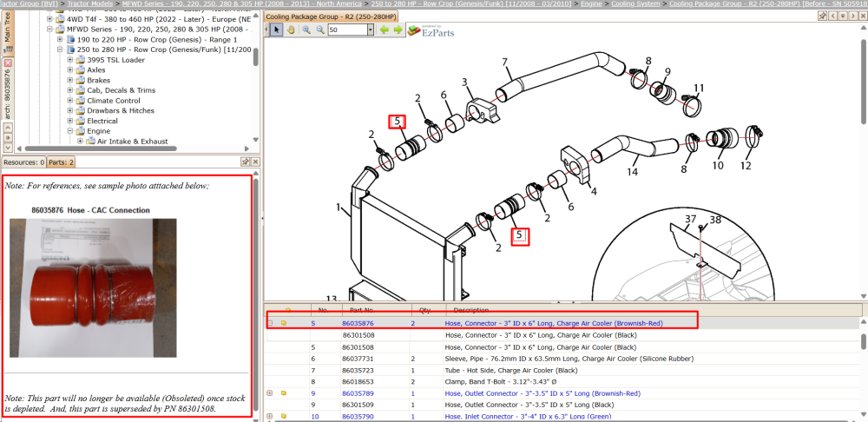Collapse the Engine folder

70,131
